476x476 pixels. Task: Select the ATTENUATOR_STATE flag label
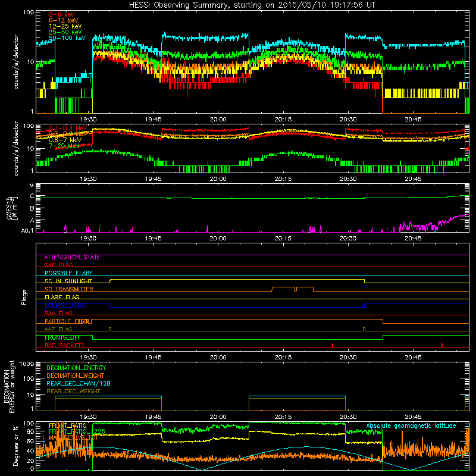pyautogui.click(x=72, y=258)
